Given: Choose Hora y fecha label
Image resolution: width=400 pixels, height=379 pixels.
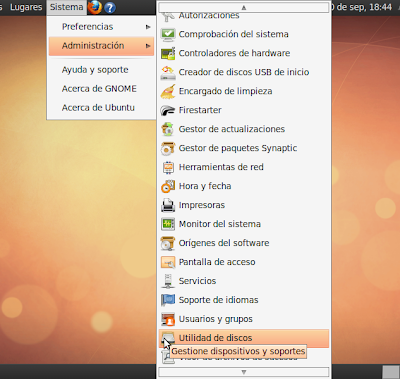Looking at the screenshot, I should (205, 186).
